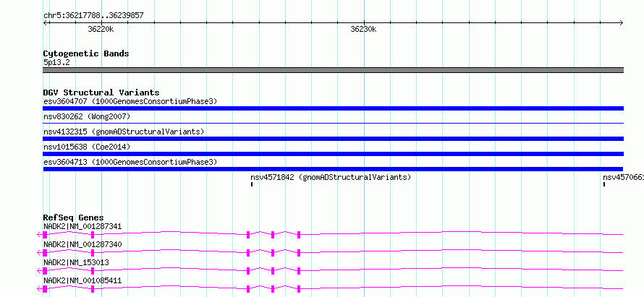This screenshot has height=297, width=644.
Task: Click the strand arrow of transcript NM_001287341
Action: point(39,235)
